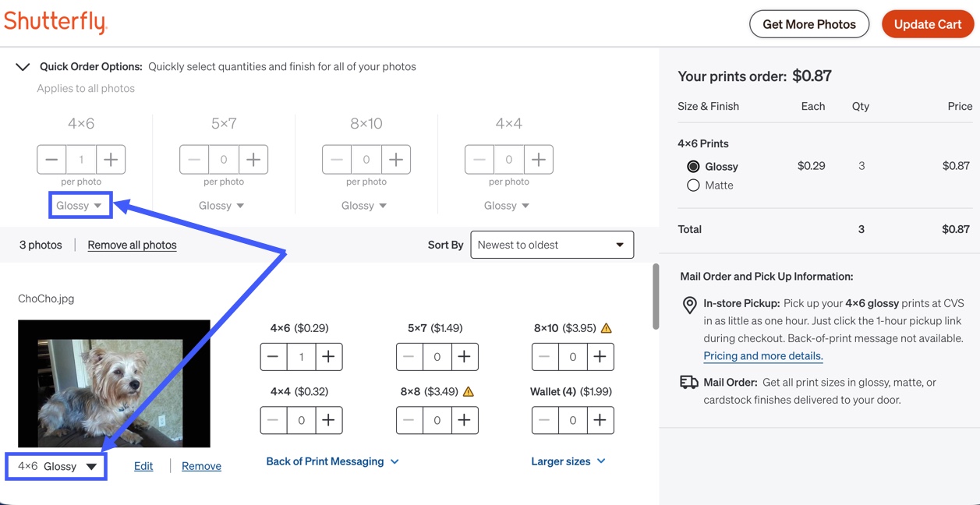Open the Sort By Newest to oldest dropdown
This screenshot has height=505, width=980.
coord(552,245)
